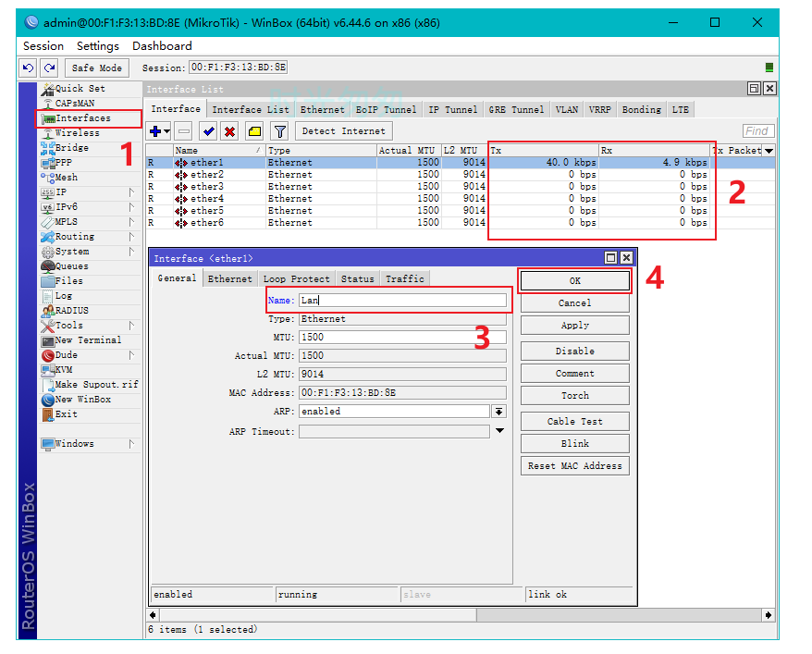Click the Redo toolbar icon
Image resolution: width=812 pixels, height=654 pixels.
coord(49,68)
